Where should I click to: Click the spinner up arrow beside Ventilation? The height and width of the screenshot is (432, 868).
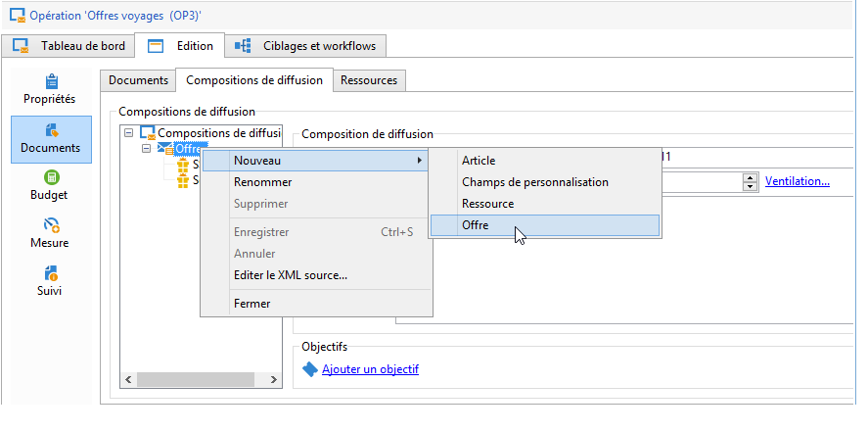click(x=751, y=177)
